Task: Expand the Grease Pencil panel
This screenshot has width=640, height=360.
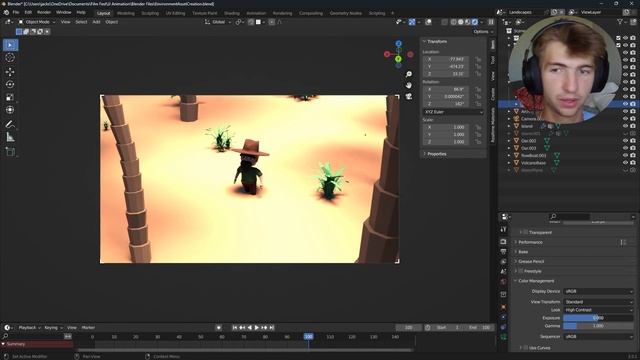Action: coord(531,261)
